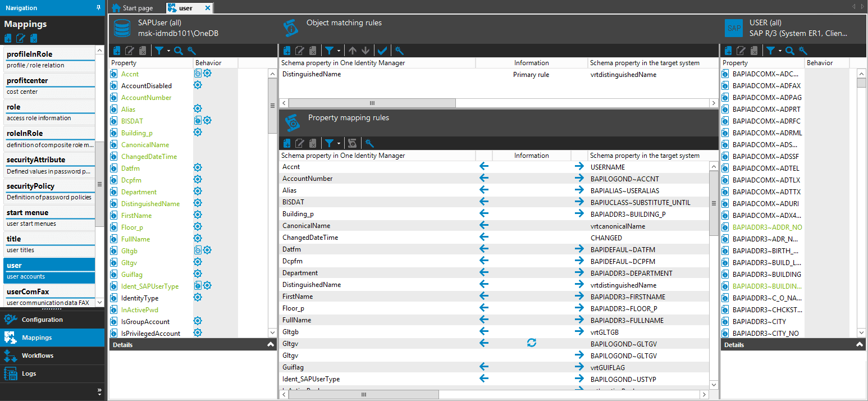Move object matching rule up
868x401 pixels.
pos(353,51)
